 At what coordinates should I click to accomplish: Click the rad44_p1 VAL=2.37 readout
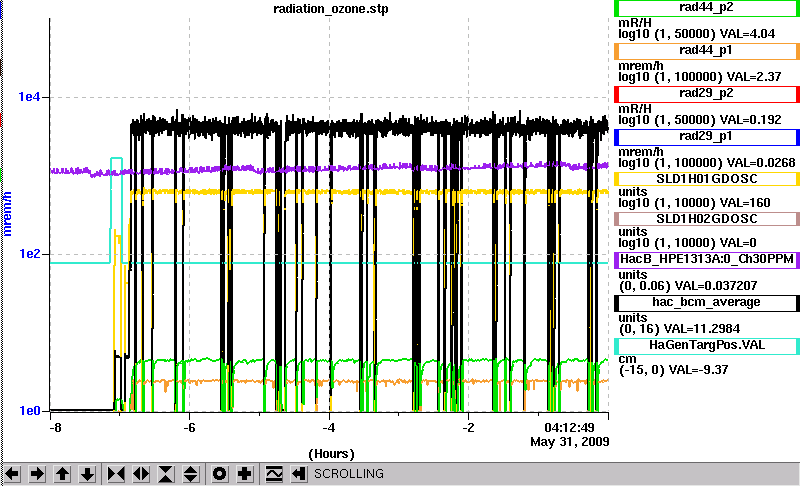tap(754, 76)
